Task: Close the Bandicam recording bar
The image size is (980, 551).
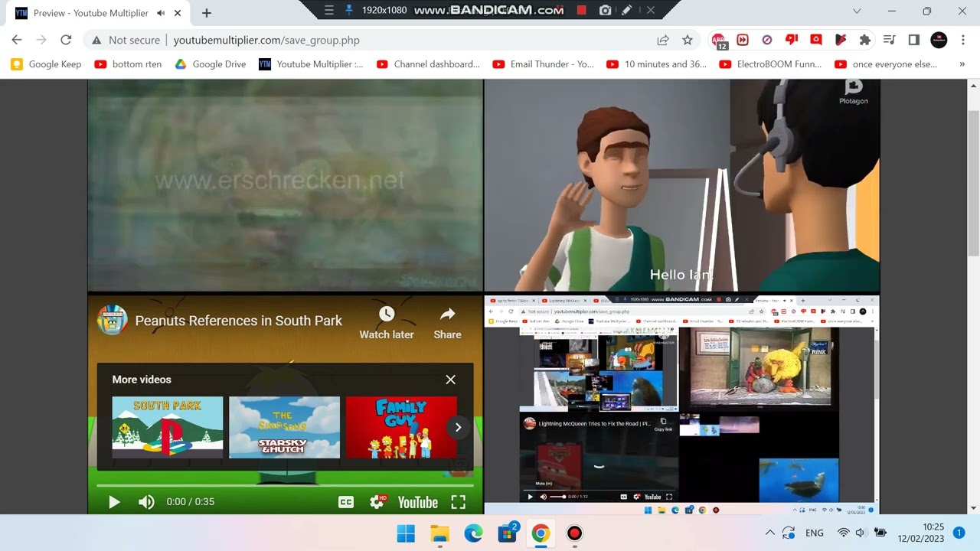Action: coord(650,10)
